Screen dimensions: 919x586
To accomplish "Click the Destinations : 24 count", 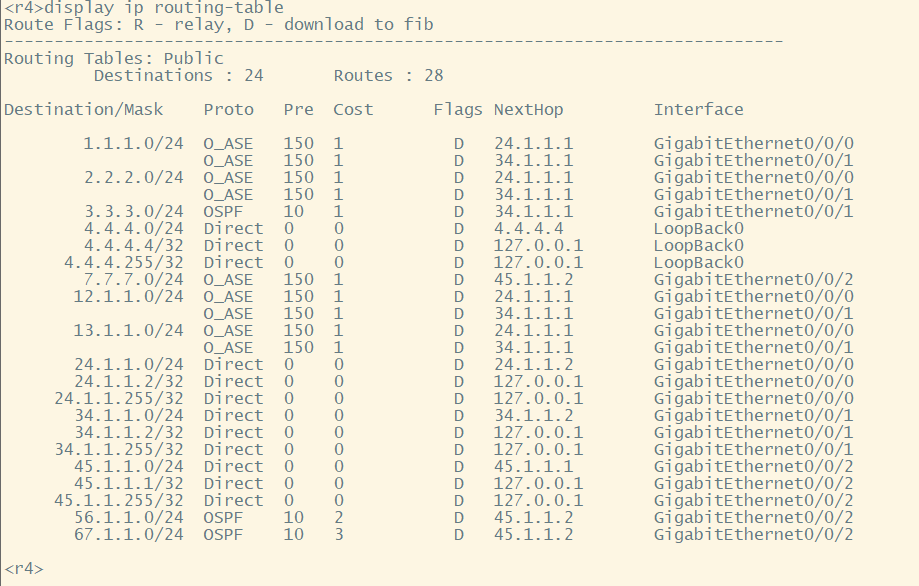I will (179, 76).
